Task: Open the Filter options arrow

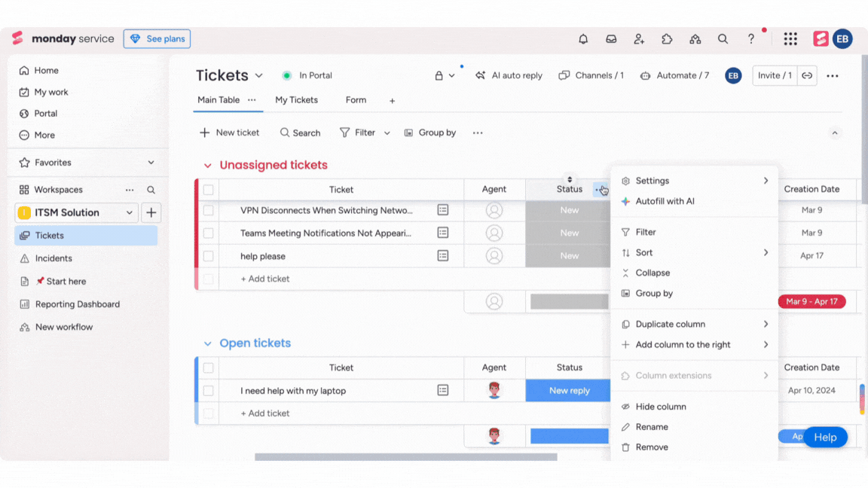Action: click(387, 133)
